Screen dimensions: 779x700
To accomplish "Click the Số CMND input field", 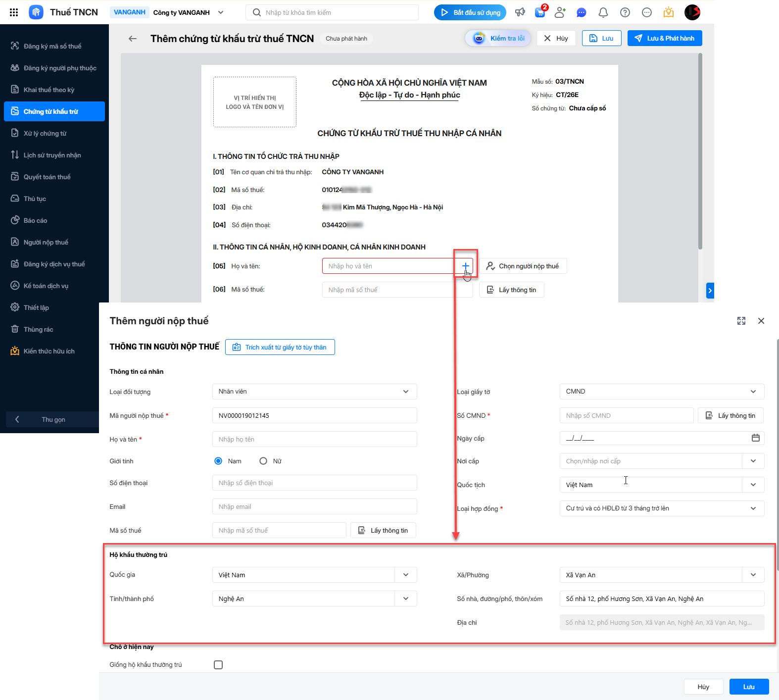I will (x=626, y=415).
